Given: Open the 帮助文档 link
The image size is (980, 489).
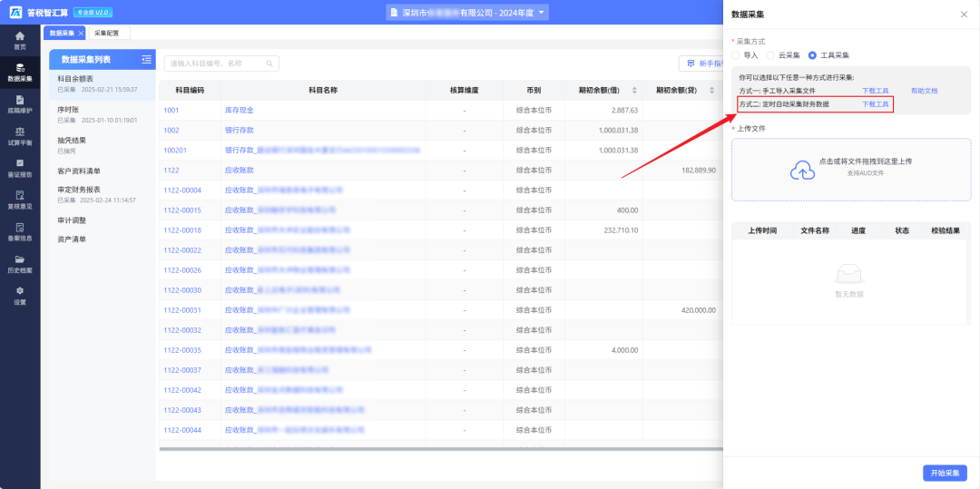Looking at the screenshot, I should (x=924, y=92).
